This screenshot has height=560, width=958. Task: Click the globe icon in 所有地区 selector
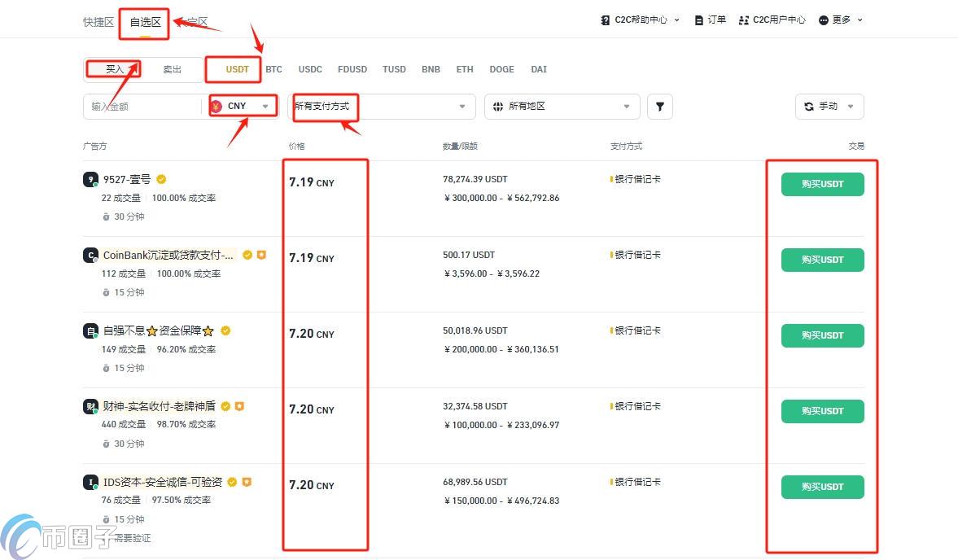(497, 106)
